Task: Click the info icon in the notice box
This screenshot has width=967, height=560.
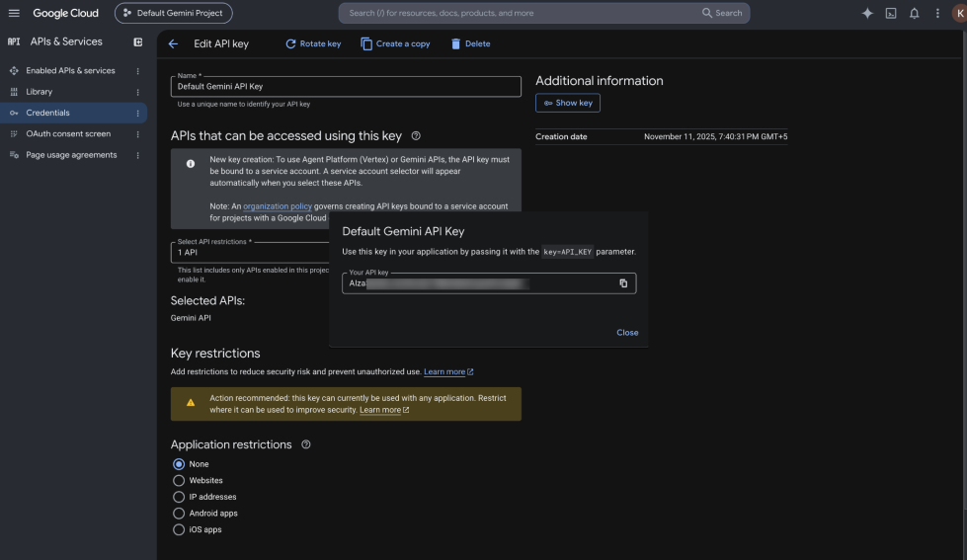Action: [x=191, y=163]
